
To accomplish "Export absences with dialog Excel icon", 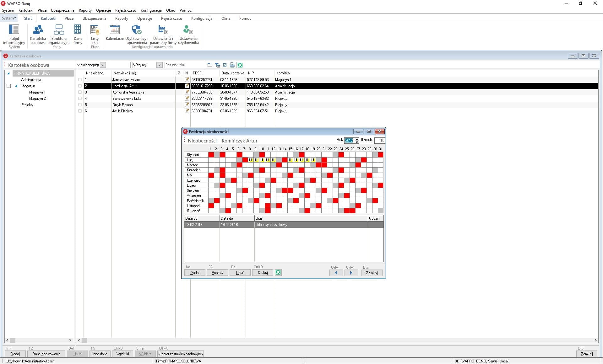I will 278,272.
